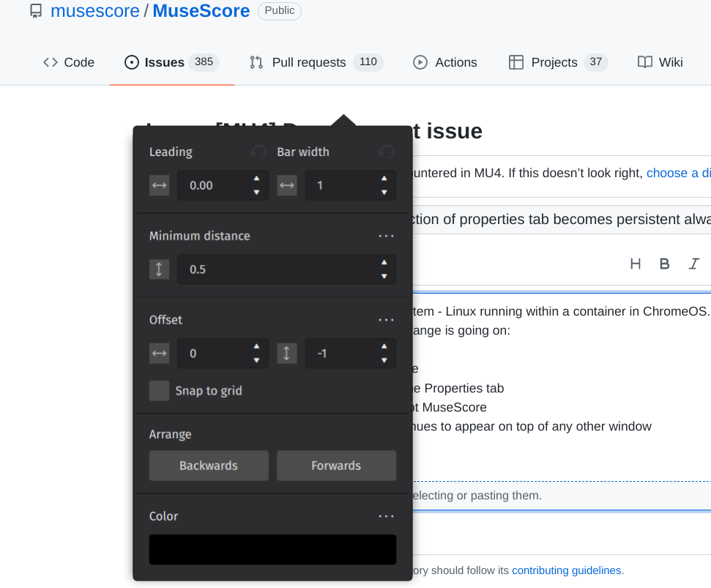The width and height of the screenshot is (711, 588).
Task: Open the Color options menu
Action: click(386, 516)
